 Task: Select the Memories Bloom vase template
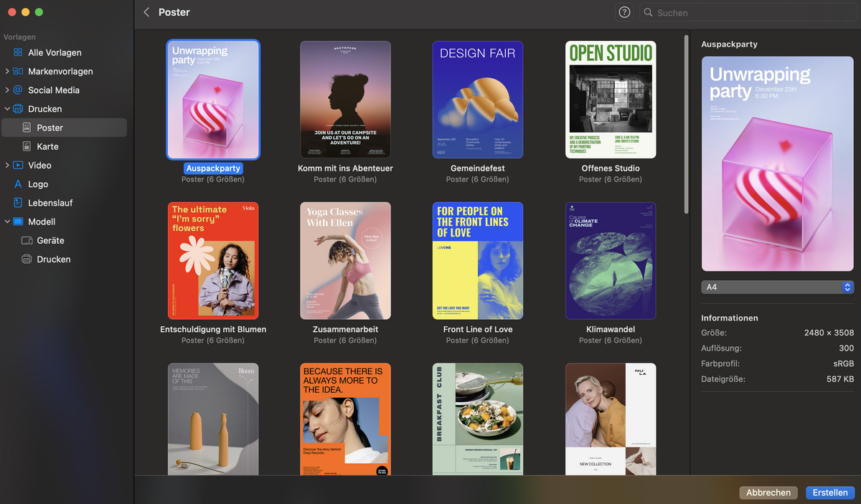point(213,419)
